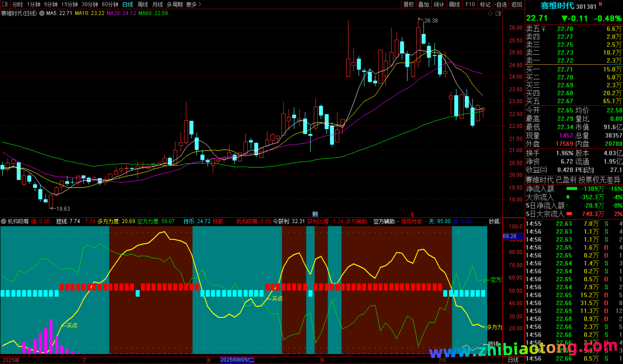
Task: Click the diamond icon above chart
Action: point(490,14)
